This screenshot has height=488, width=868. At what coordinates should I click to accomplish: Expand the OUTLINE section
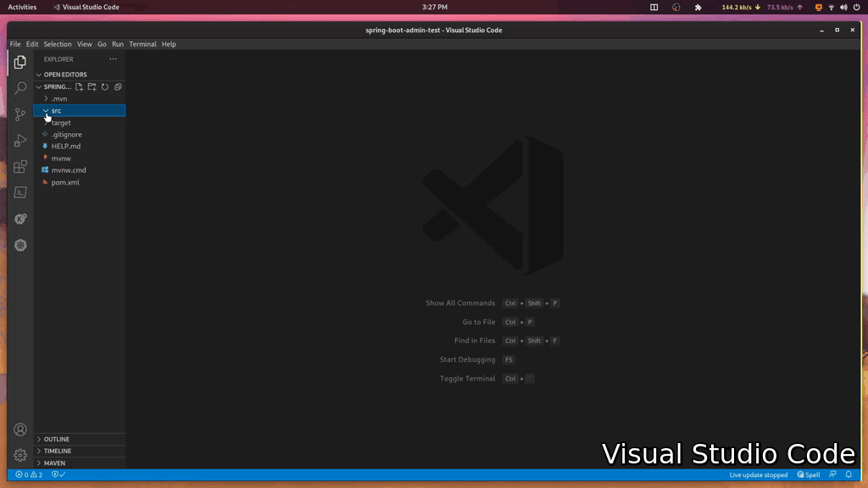[x=57, y=440]
